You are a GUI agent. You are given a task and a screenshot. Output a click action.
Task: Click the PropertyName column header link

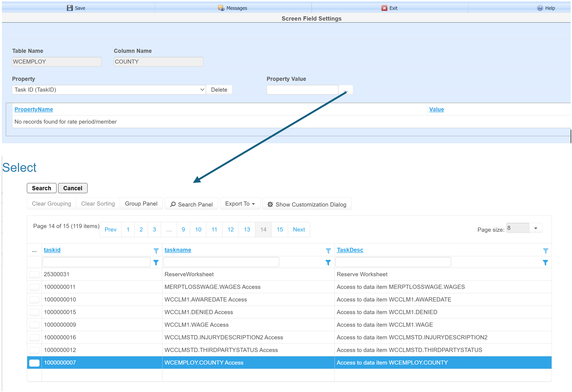click(x=34, y=109)
